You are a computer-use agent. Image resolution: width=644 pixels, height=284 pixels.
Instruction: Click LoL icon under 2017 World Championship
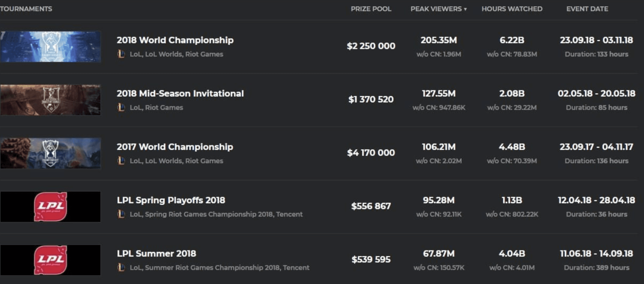[121, 161]
